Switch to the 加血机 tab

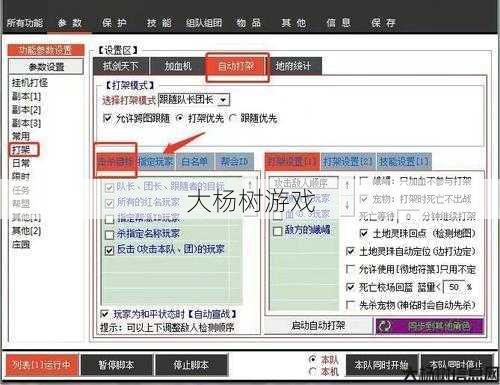click(178, 66)
